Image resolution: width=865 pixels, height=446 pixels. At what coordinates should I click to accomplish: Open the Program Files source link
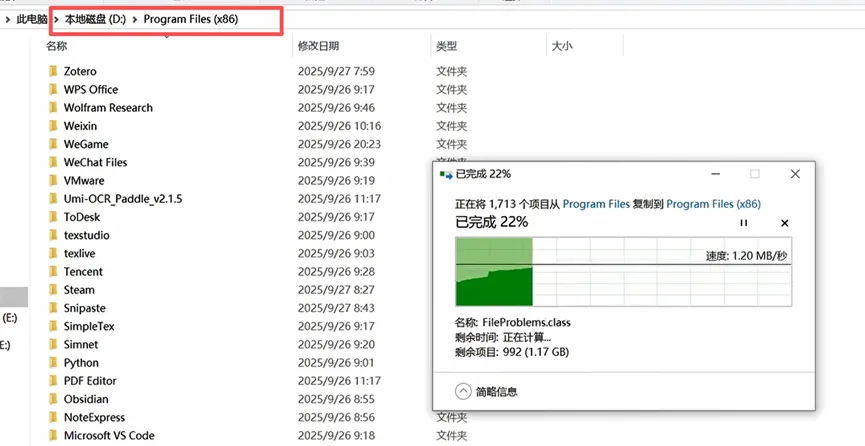tap(596, 204)
